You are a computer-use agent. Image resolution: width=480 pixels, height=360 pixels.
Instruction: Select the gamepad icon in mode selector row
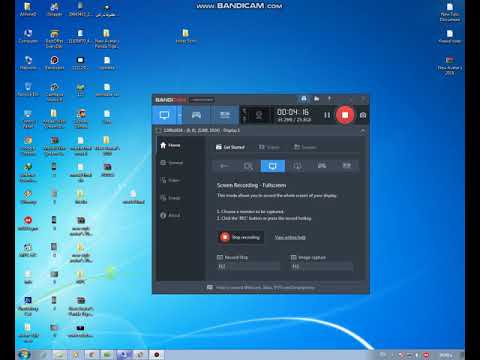(x=322, y=166)
